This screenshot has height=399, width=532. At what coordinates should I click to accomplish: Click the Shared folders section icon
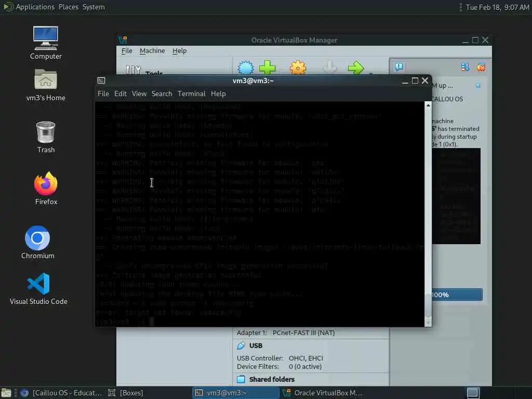point(241,379)
